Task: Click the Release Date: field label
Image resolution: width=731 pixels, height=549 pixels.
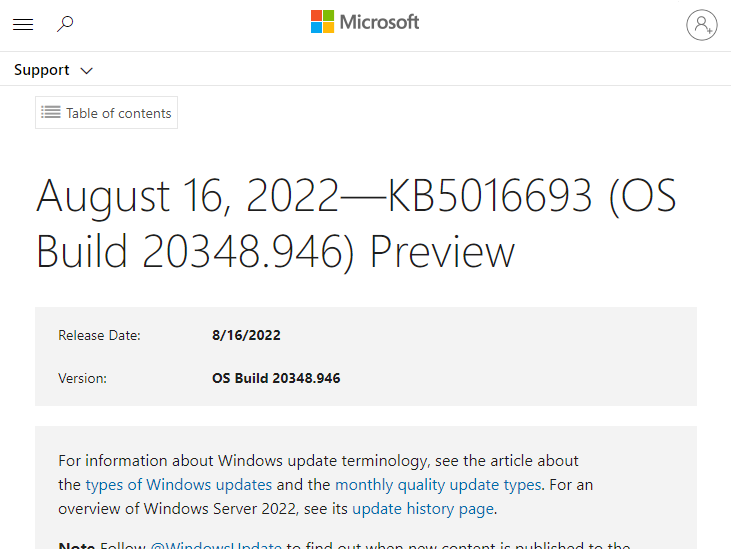Action: [99, 336]
